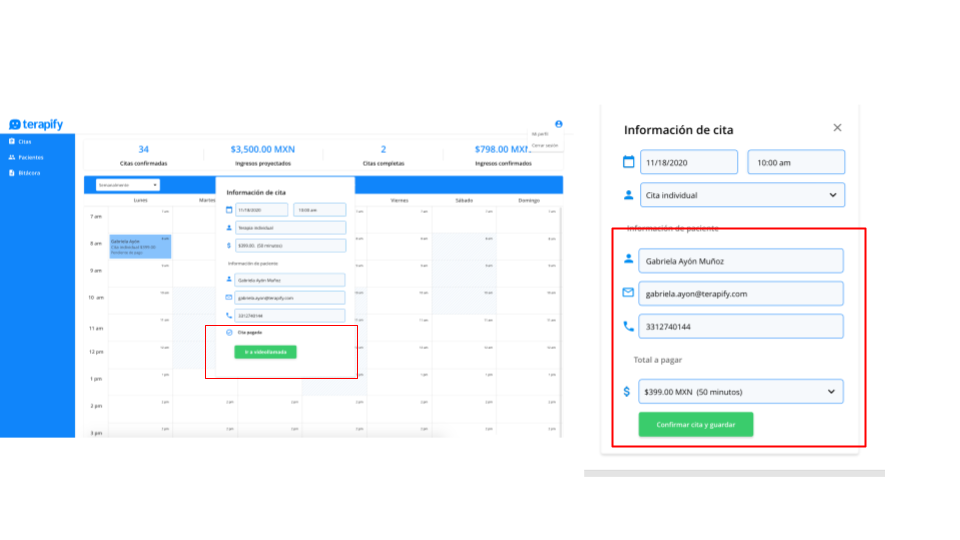
Task: Select the Domingo column header
Action: [529, 200]
